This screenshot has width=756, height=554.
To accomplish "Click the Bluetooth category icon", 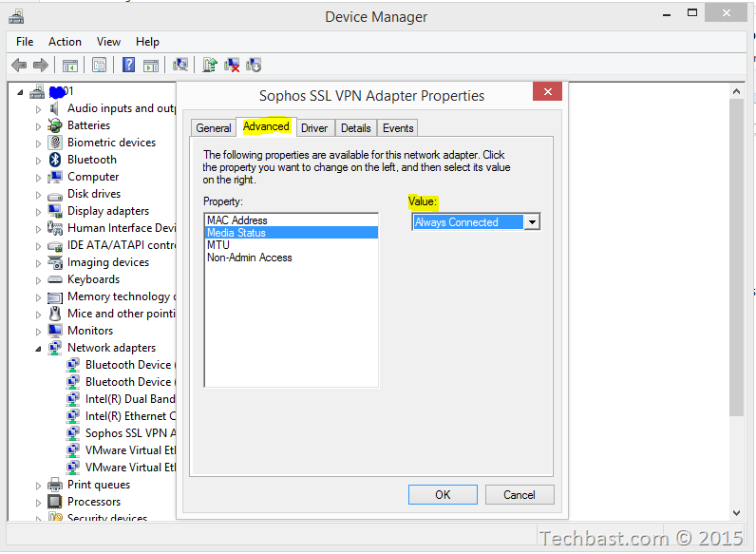I will 55,160.
